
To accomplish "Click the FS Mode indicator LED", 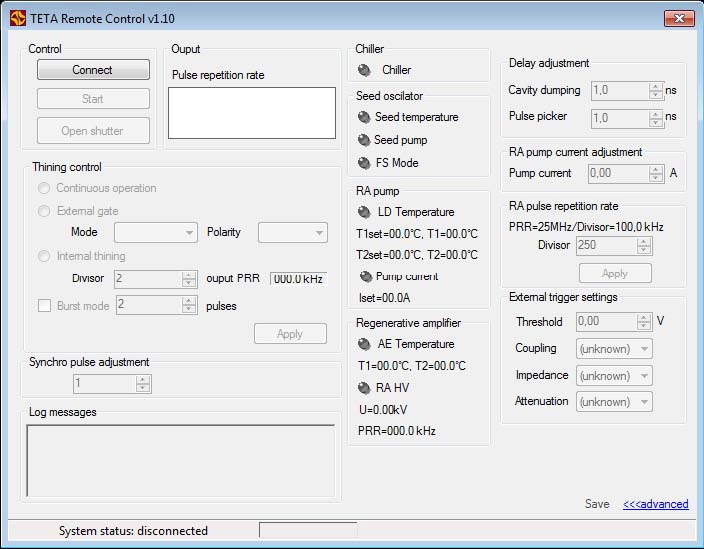I will pos(364,163).
